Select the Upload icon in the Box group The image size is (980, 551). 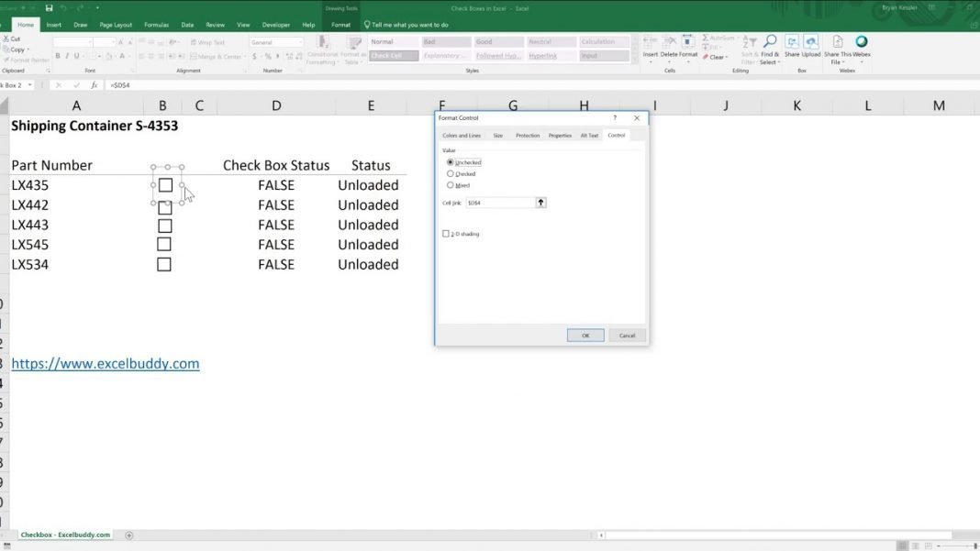pos(811,41)
